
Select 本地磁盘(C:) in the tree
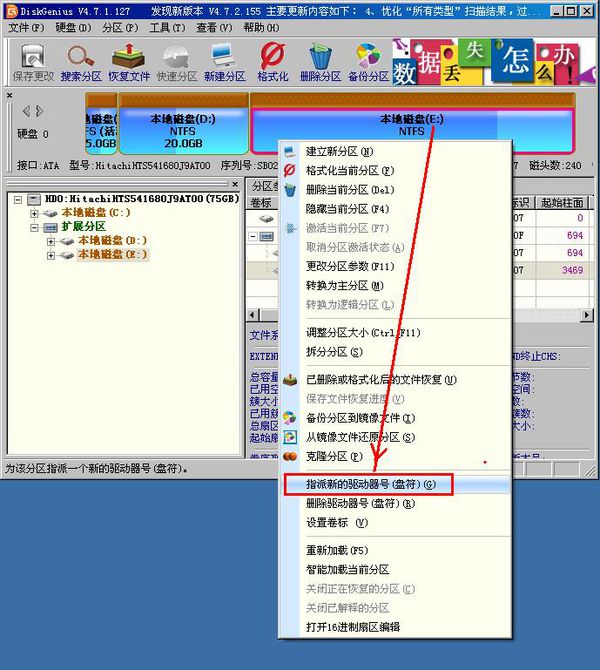pyautogui.click(x=96, y=212)
